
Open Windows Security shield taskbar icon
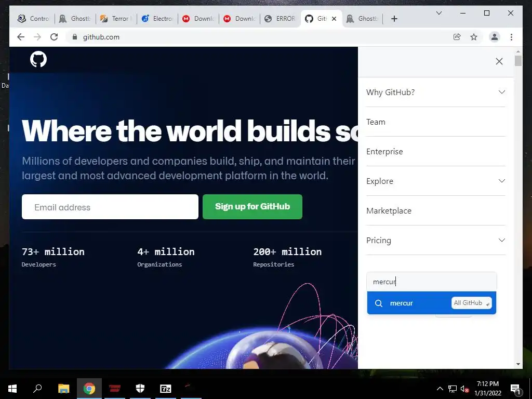(140, 389)
